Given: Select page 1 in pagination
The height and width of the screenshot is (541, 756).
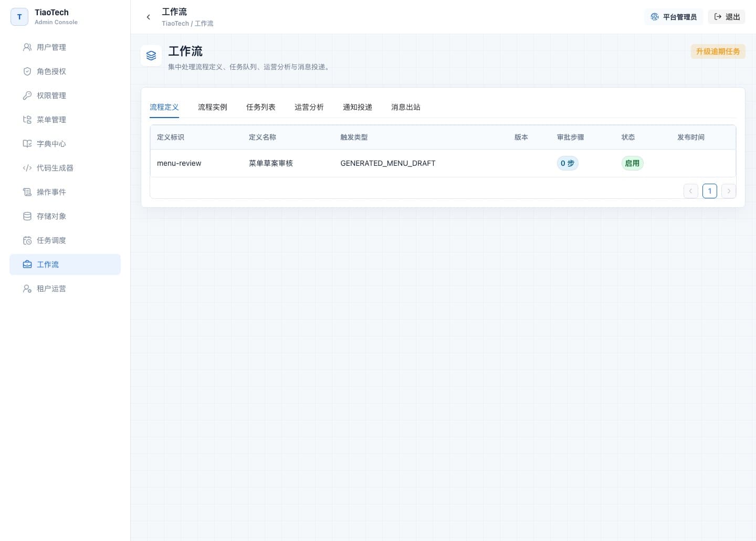Looking at the screenshot, I should click(x=710, y=191).
